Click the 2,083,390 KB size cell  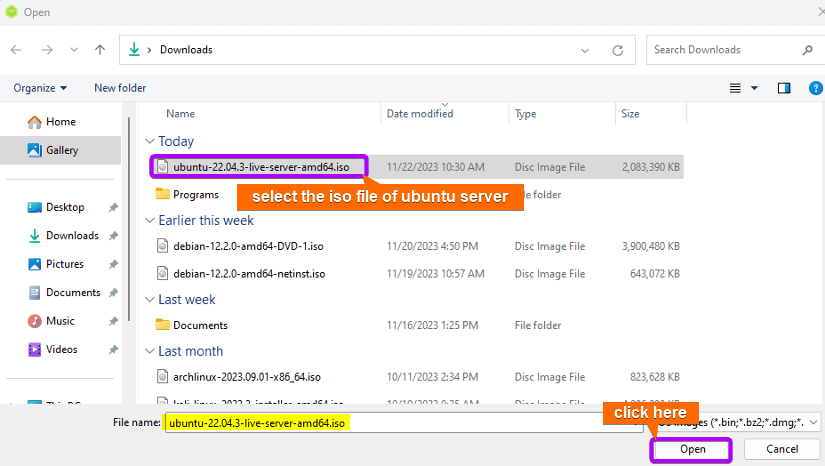click(x=651, y=167)
